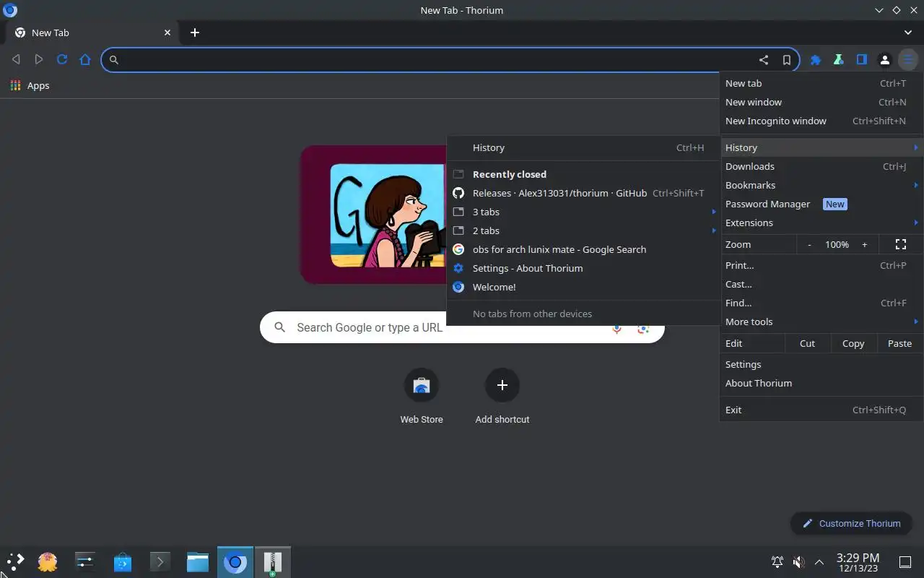The width and height of the screenshot is (924, 578).
Task: Click the muted volume tray icon
Action: pyautogui.click(x=798, y=561)
